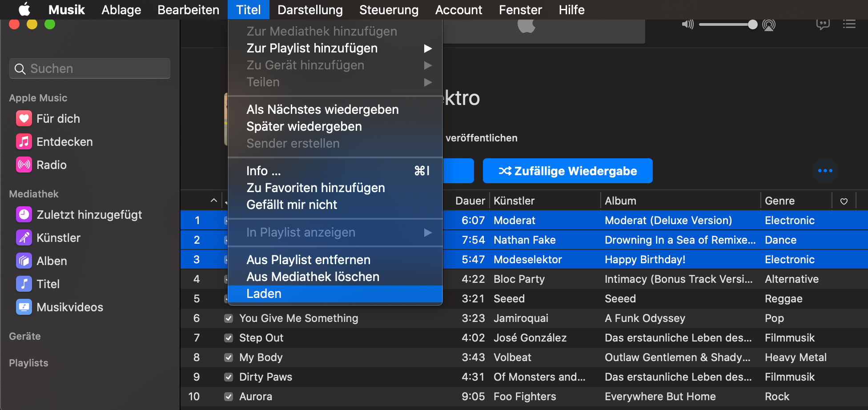Open the AirPlay output icon

tap(769, 25)
